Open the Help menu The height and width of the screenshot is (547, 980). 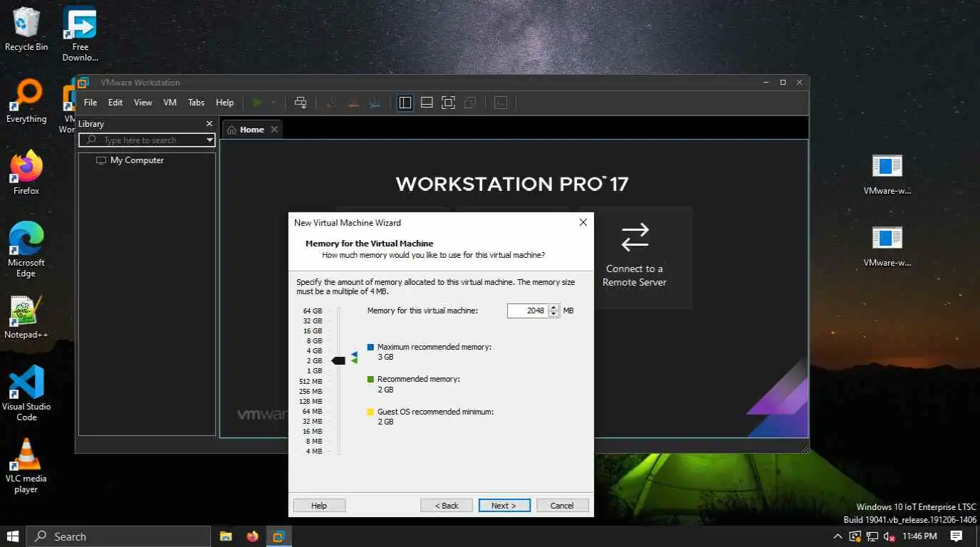[225, 103]
